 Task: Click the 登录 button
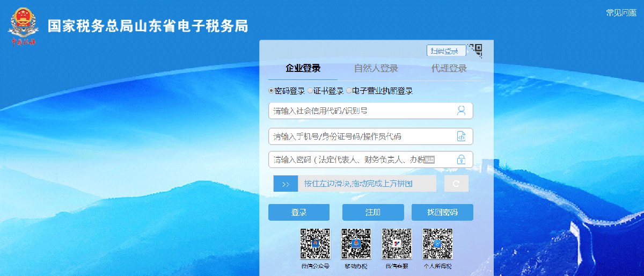pos(299,212)
